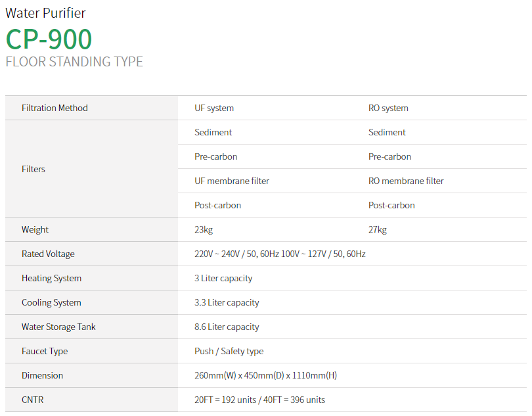Image resolution: width=532 pixels, height=416 pixels.
Task: Select the 27kg weight value
Action: pos(378,229)
